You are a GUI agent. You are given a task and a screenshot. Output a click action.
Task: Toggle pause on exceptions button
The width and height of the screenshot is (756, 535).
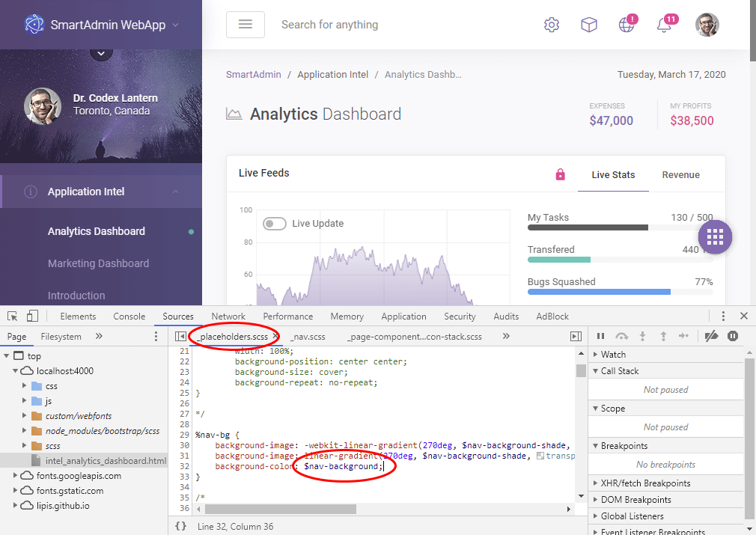coord(733,337)
